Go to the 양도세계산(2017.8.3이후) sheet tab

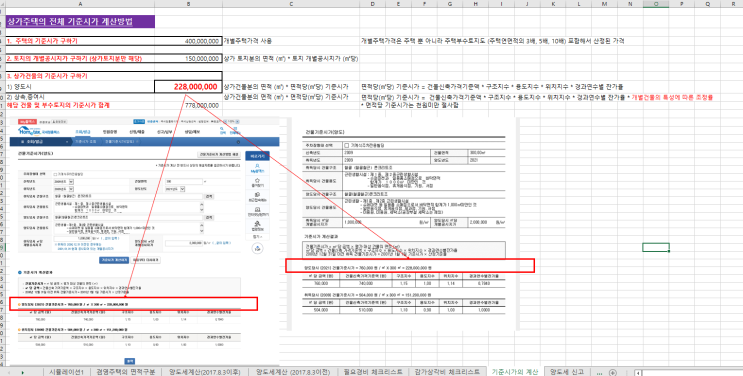click(205, 372)
